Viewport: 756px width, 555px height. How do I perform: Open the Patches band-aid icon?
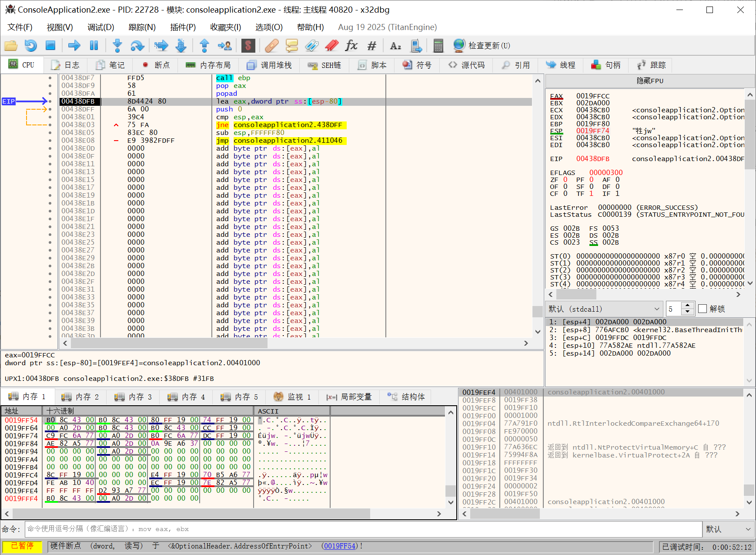click(271, 46)
